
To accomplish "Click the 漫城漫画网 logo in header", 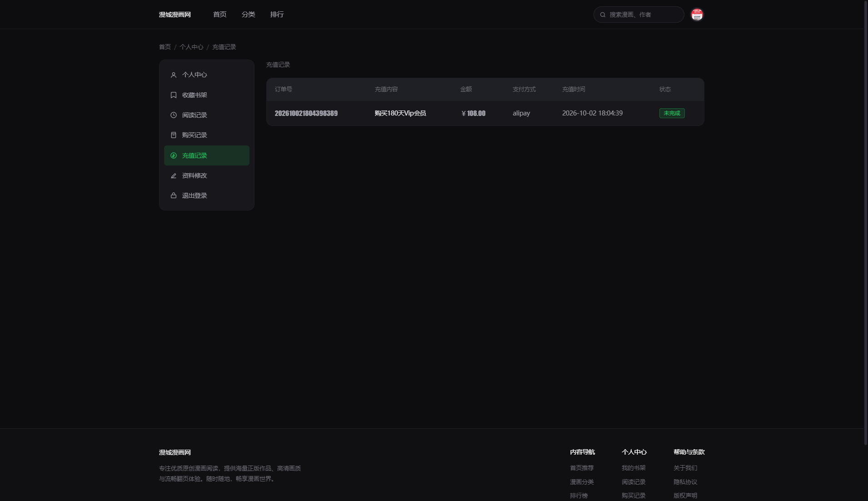I will tap(175, 15).
